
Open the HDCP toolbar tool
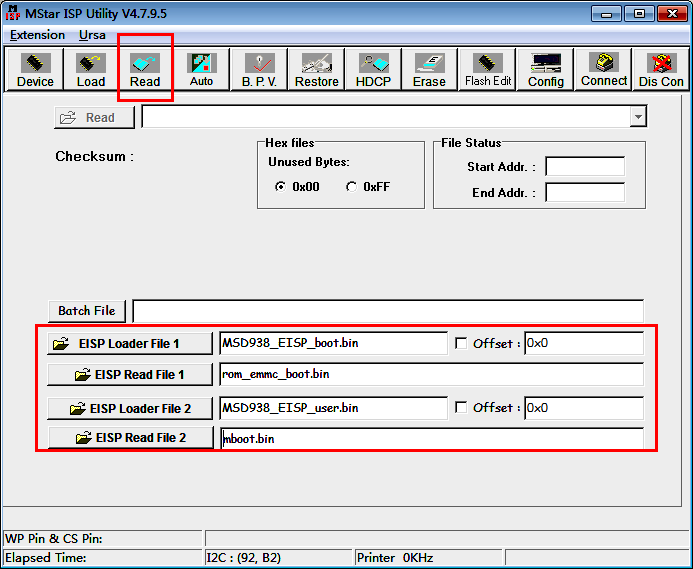tap(373, 70)
